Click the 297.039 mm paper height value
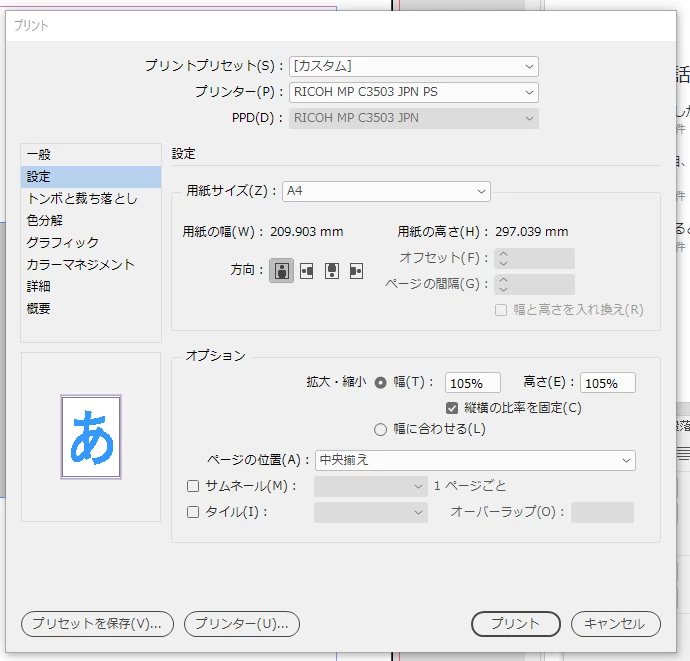Screen dimensions: 690x661 (532, 232)
